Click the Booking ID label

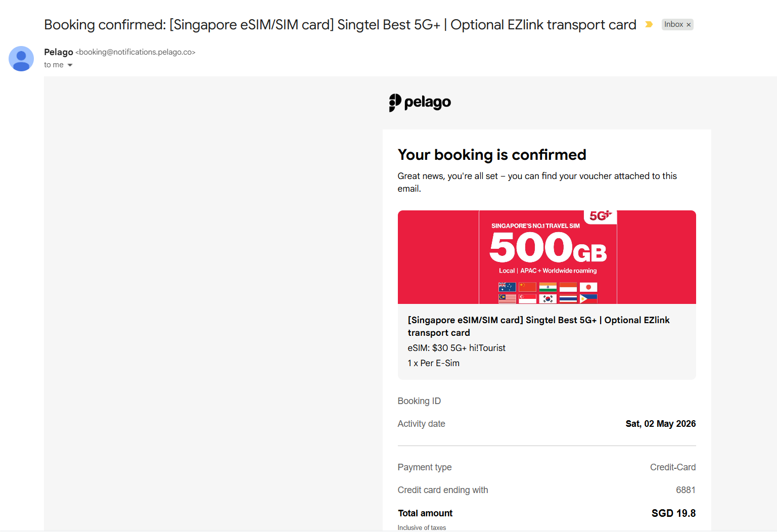pyautogui.click(x=419, y=401)
